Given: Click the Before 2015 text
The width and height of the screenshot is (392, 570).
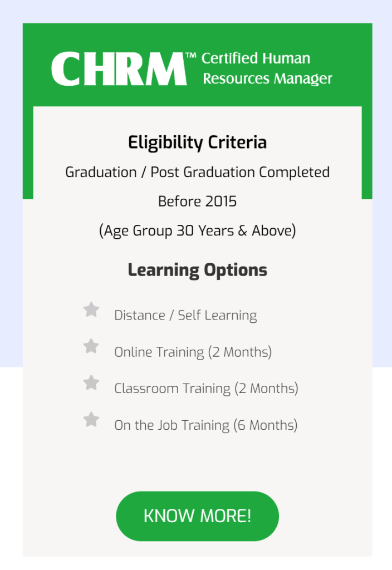Looking at the screenshot, I should click(197, 201).
